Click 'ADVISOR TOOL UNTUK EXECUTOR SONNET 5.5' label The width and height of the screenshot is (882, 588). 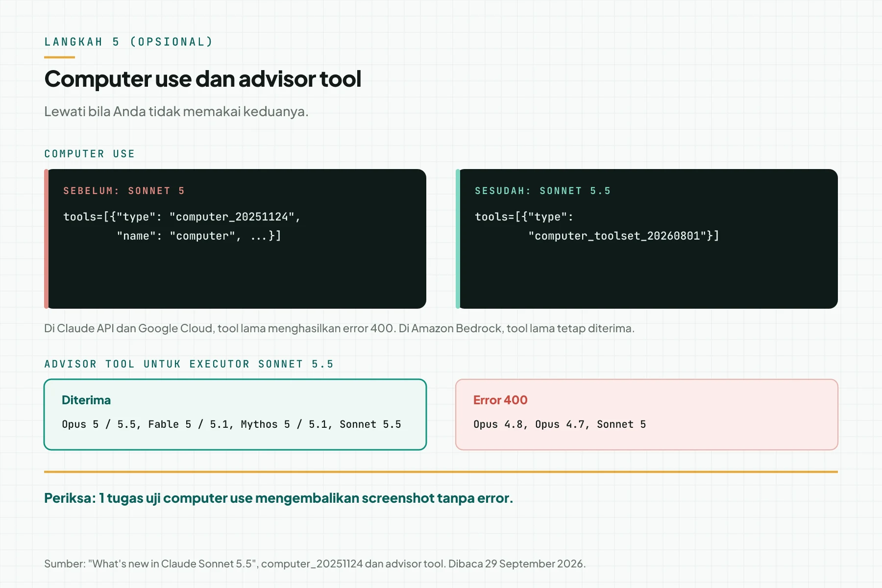[x=189, y=364]
